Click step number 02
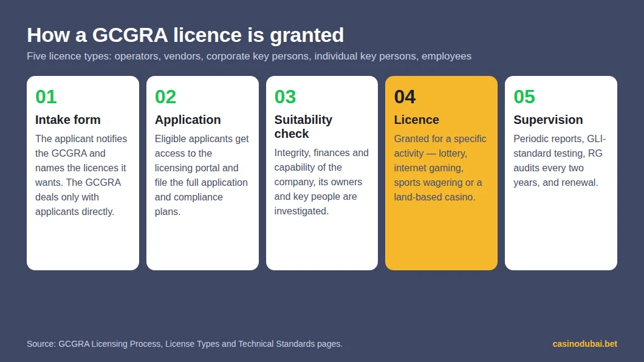The width and height of the screenshot is (644, 362). pyautogui.click(x=165, y=97)
